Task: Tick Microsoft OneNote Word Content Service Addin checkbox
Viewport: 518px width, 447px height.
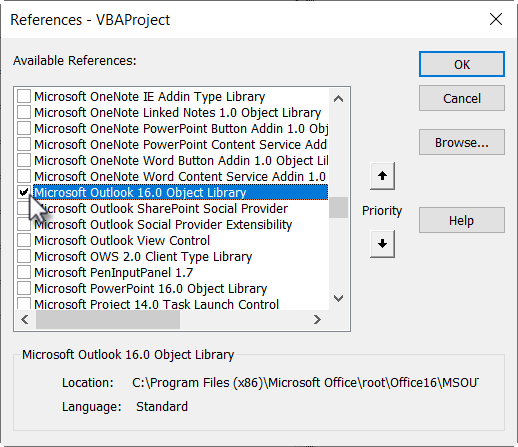Action: (x=24, y=176)
